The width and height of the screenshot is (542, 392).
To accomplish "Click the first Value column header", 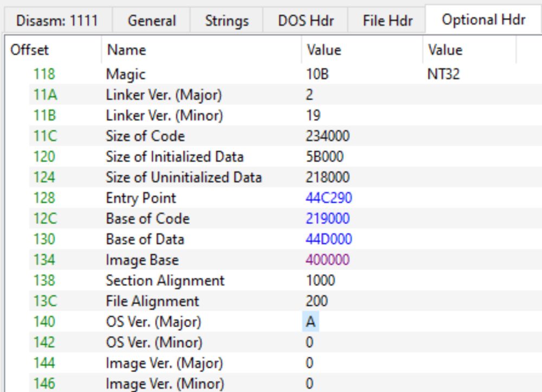I will [362, 50].
